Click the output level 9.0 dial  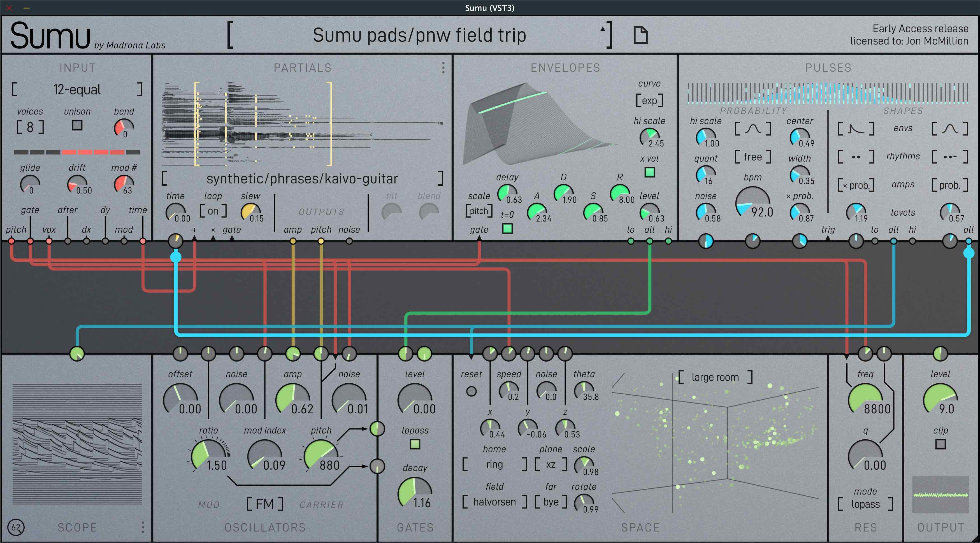coord(940,400)
